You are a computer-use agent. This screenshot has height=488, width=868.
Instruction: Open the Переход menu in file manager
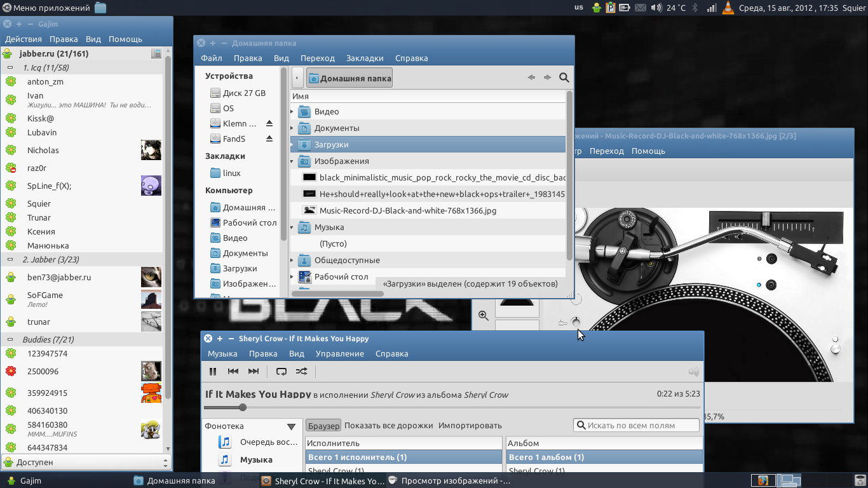318,58
